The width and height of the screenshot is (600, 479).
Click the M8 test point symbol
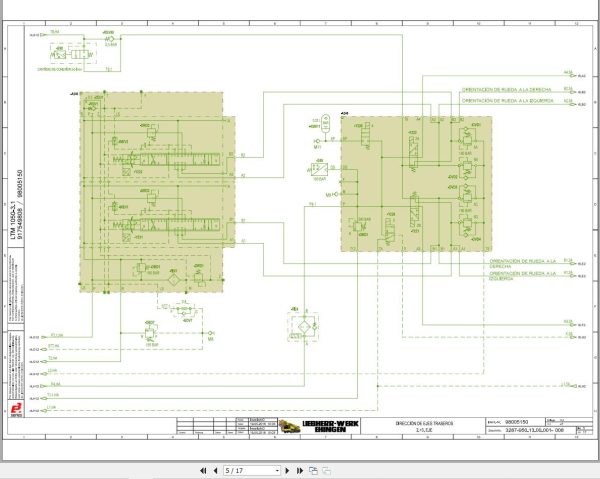tap(211, 334)
